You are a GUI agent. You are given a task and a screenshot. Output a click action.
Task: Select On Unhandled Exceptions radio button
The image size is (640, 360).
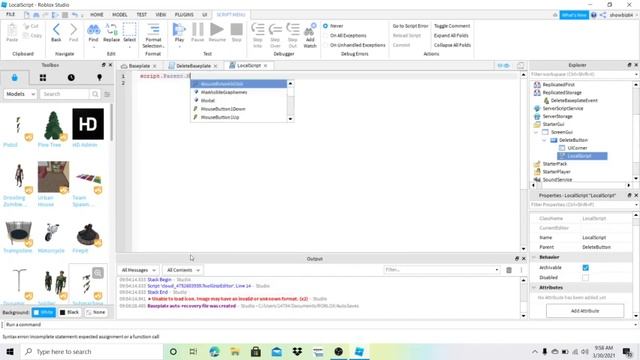[x=326, y=45]
